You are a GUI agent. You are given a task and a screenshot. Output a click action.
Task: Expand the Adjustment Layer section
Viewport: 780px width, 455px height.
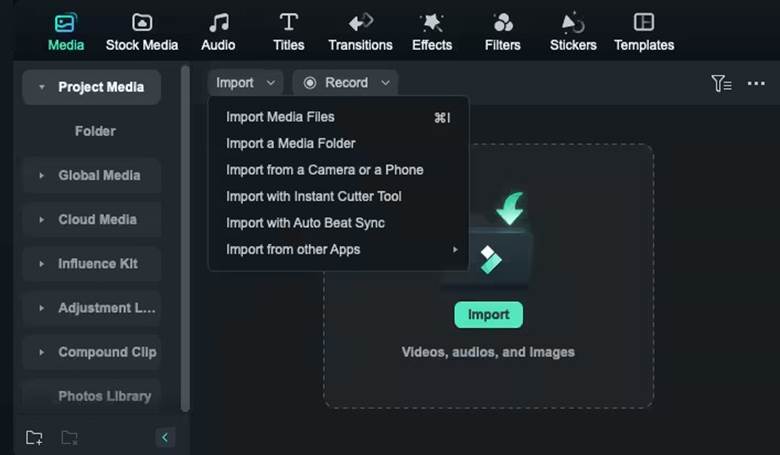42,308
